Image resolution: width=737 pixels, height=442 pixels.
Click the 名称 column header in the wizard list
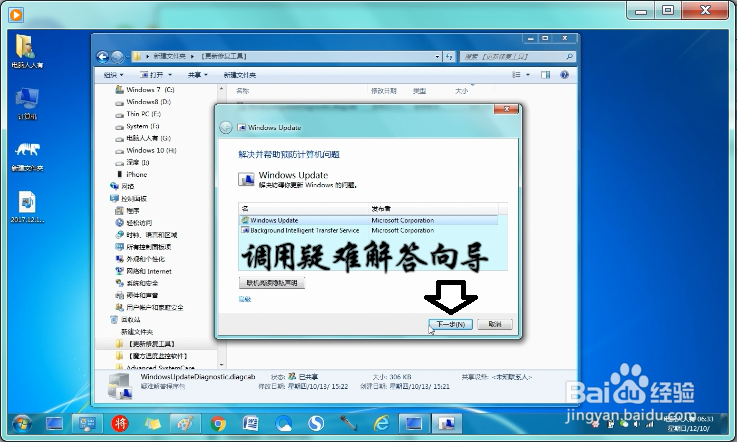pos(303,208)
